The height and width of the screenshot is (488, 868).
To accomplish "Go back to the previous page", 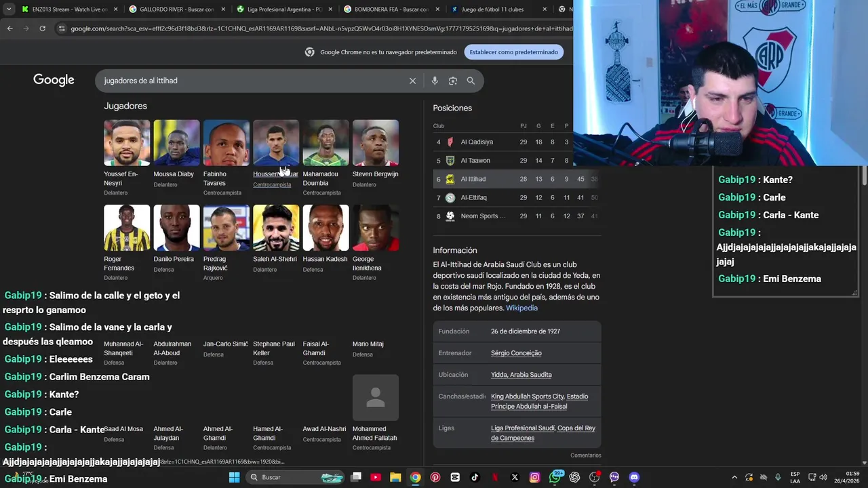I will tap(9, 28).
